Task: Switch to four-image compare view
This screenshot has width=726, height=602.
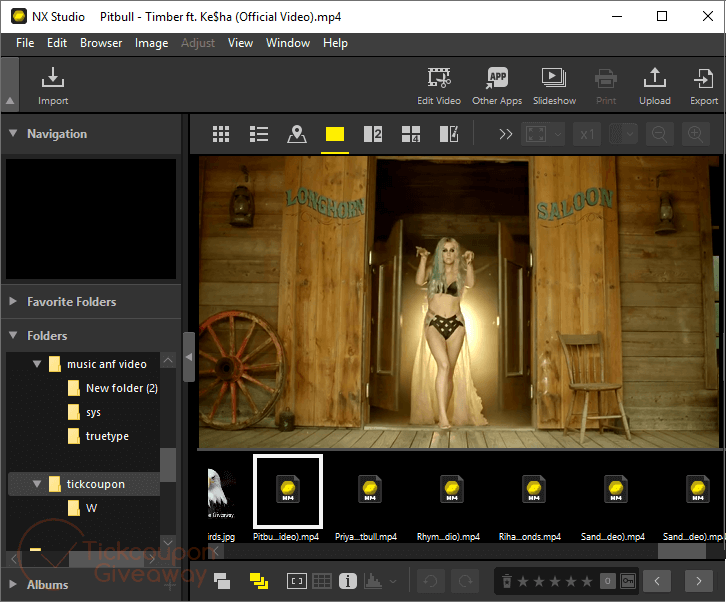Action: 411,134
